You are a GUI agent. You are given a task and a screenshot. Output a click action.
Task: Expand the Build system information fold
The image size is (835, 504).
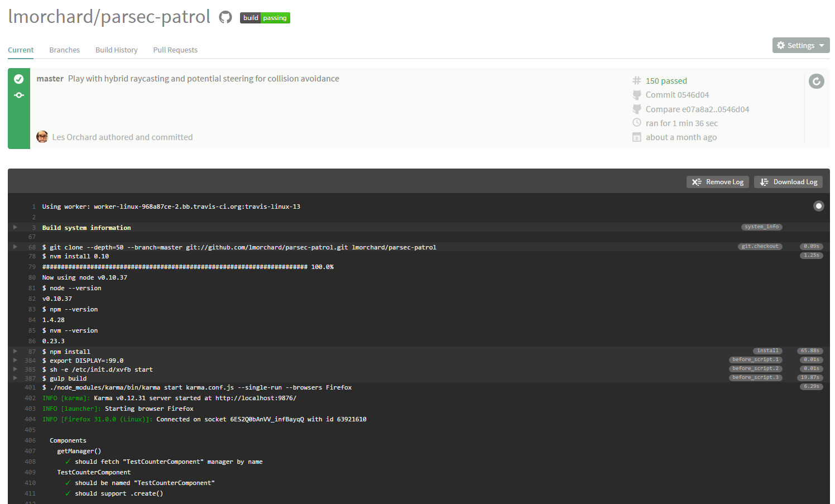15,228
